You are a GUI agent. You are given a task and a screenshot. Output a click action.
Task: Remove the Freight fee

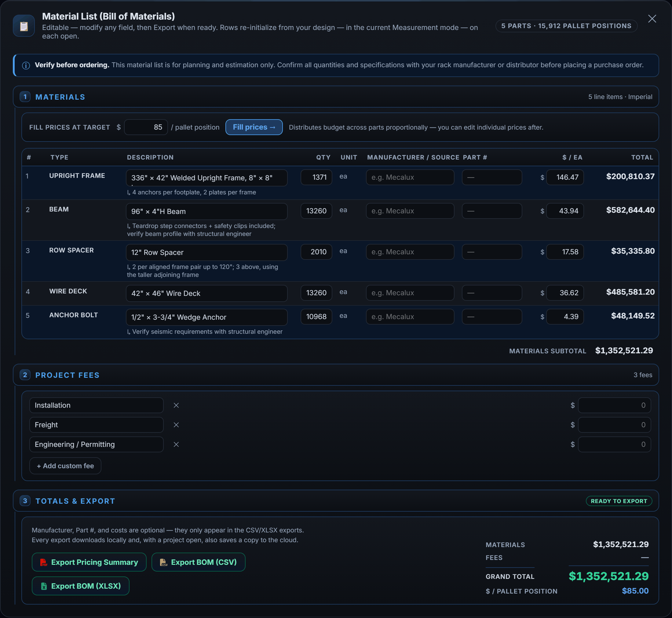176,425
